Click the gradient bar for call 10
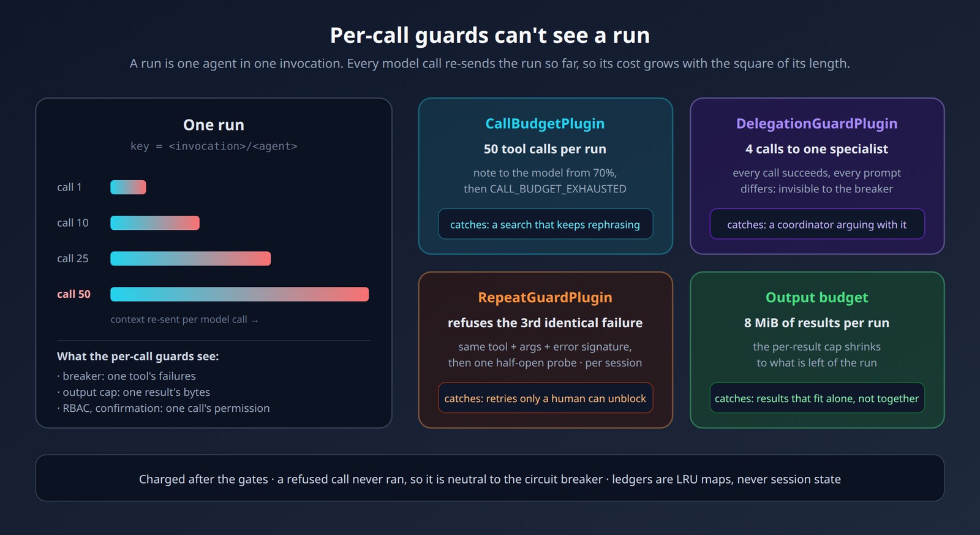 point(155,223)
